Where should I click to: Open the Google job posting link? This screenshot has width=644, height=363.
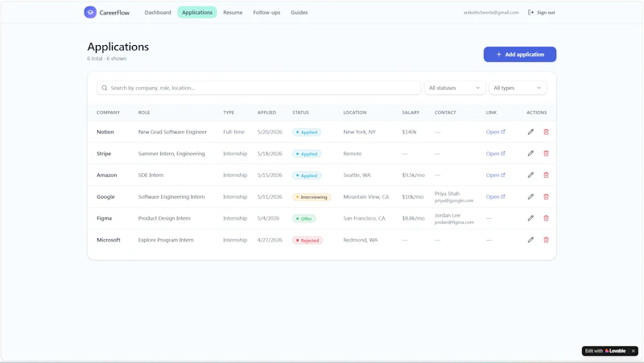pos(495,196)
